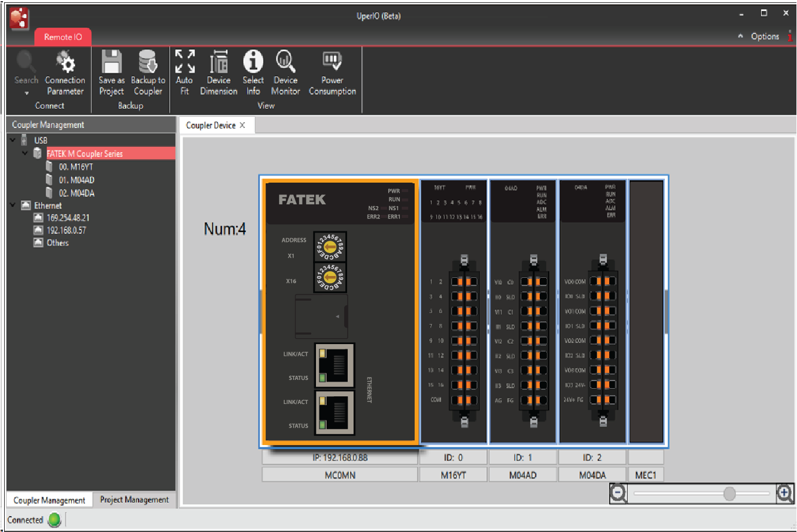This screenshot has width=797, height=532.
Task: Click coupler icon beside FATEK M Coupler Series
Action: click(38, 153)
